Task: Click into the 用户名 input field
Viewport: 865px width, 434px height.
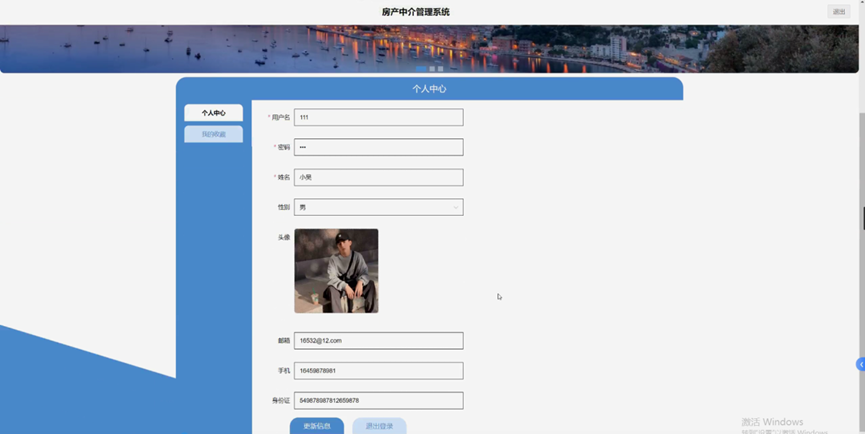Action: tap(378, 117)
